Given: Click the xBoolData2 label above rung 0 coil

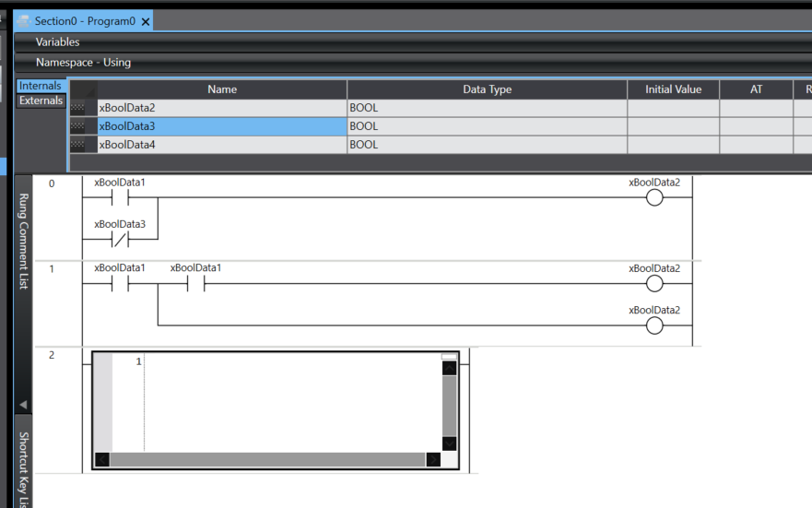Looking at the screenshot, I should [654, 183].
